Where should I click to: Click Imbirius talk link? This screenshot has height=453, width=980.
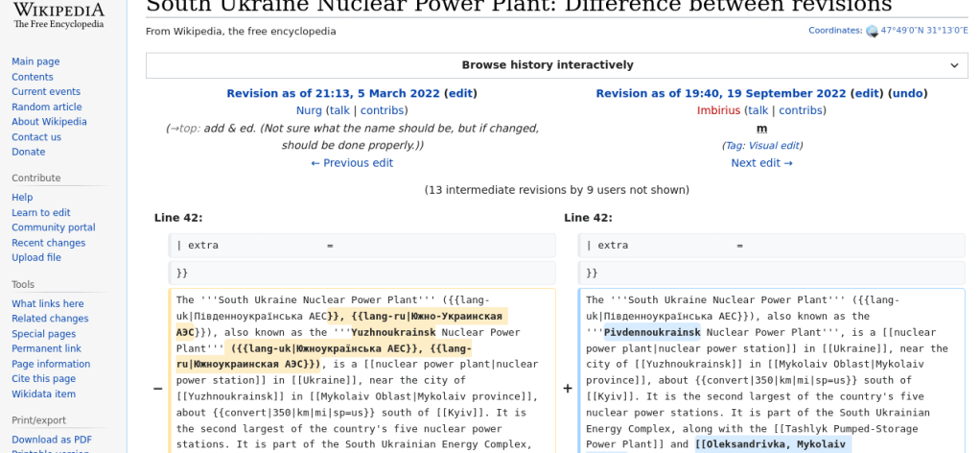point(758,110)
